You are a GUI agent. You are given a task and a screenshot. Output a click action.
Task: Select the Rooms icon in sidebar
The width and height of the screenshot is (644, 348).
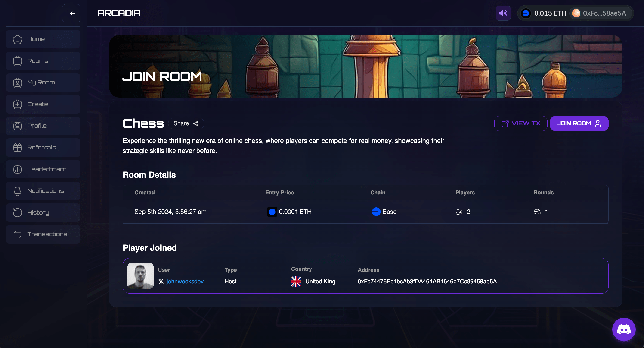click(18, 60)
